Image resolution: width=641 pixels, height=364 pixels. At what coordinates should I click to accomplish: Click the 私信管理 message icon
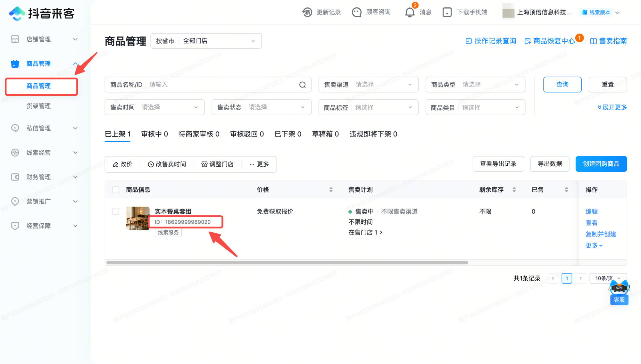click(15, 128)
